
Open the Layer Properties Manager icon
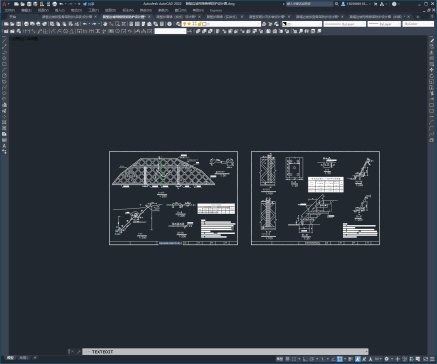178,24
